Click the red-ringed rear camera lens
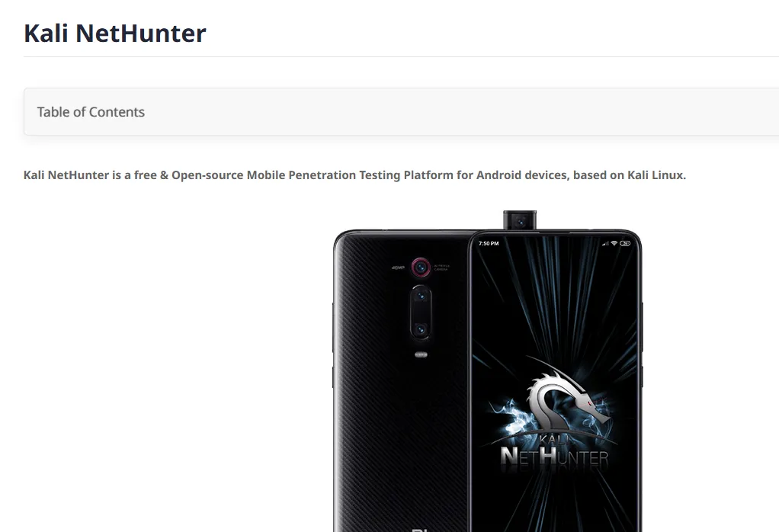The height and width of the screenshot is (532, 779). (421, 268)
